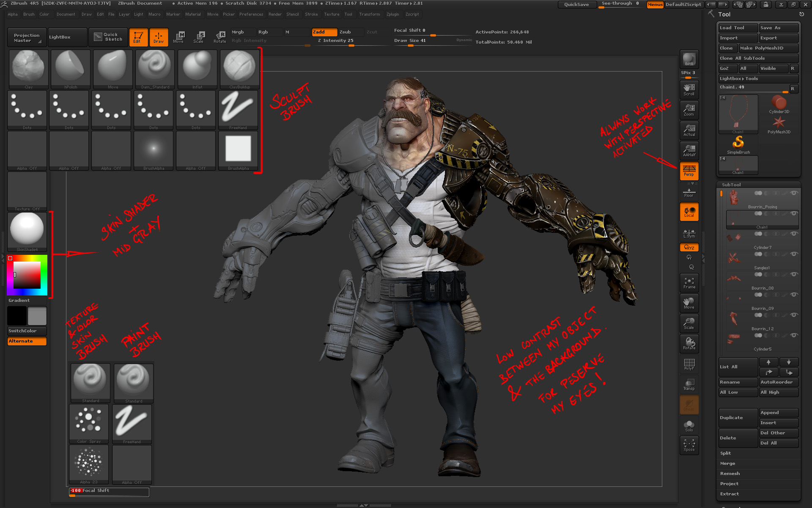Click the Xpose icon
The width and height of the screenshot is (812, 508).
click(x=689, y=445)
